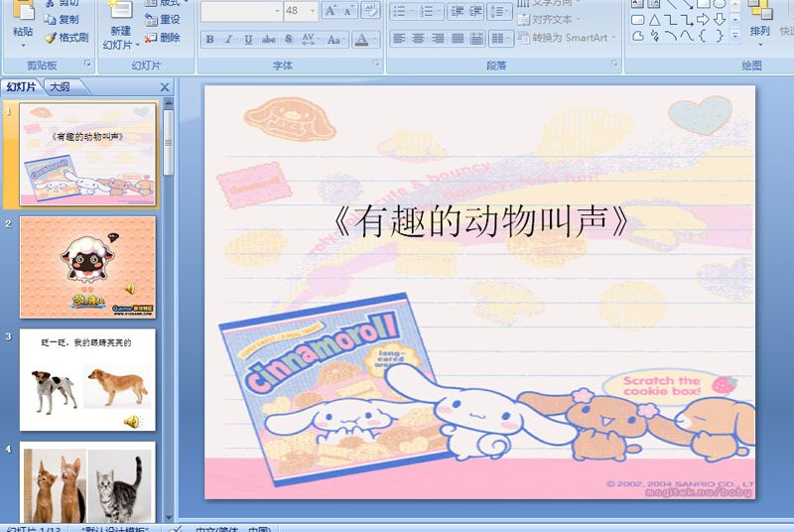Decrease font size with the small A
The height and width of the screenshot is (532, 794).
click(348, 11)
